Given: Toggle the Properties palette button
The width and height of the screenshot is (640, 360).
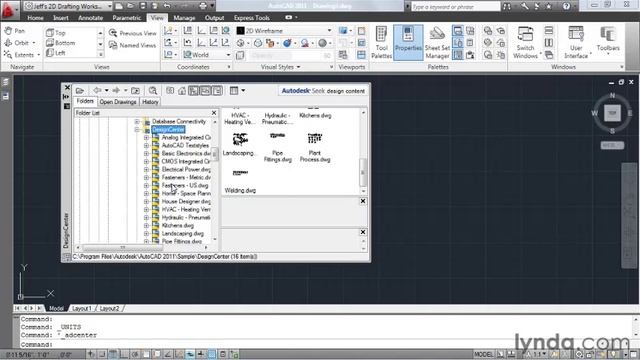Looking at the screenshot, I should [408, 42].
